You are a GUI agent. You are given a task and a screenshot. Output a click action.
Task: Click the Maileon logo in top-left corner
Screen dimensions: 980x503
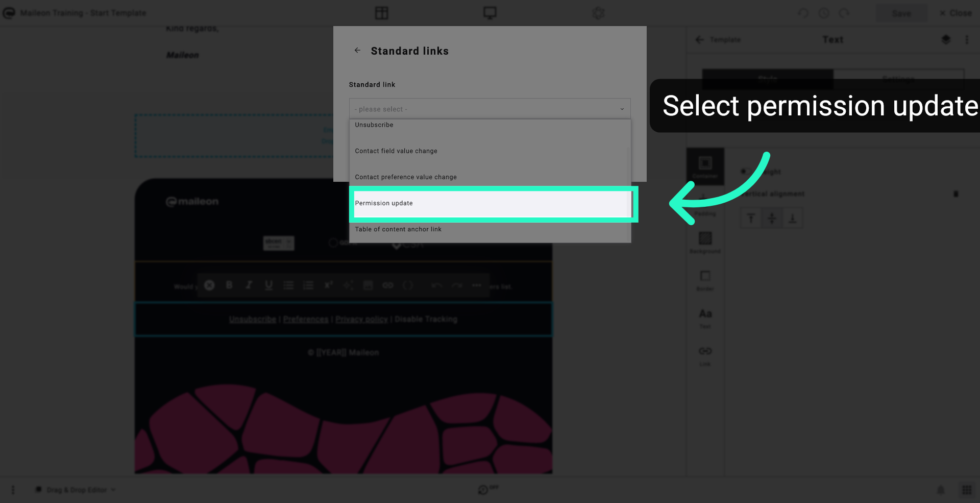(9, 13)
